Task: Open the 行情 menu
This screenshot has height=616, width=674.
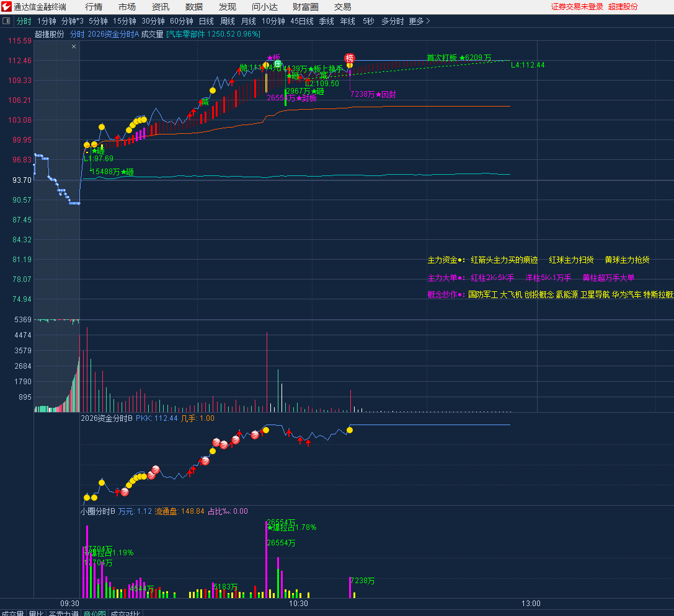Action: [x=94, y=7]
